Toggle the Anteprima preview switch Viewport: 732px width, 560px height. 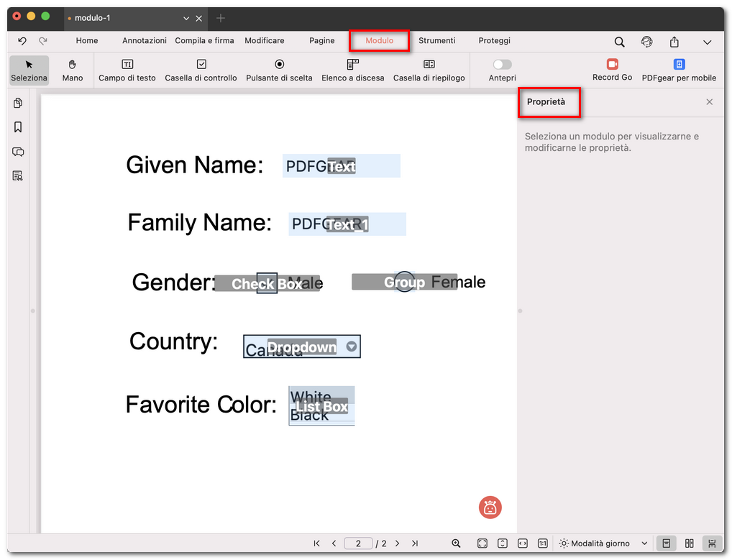tap(502, 65)
